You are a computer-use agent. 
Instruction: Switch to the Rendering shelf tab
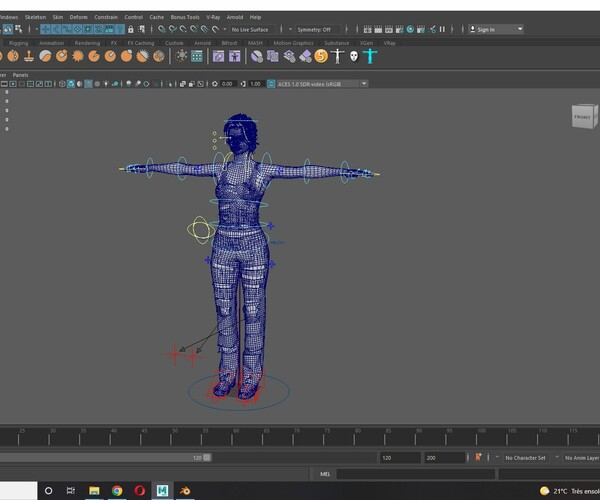87,43
